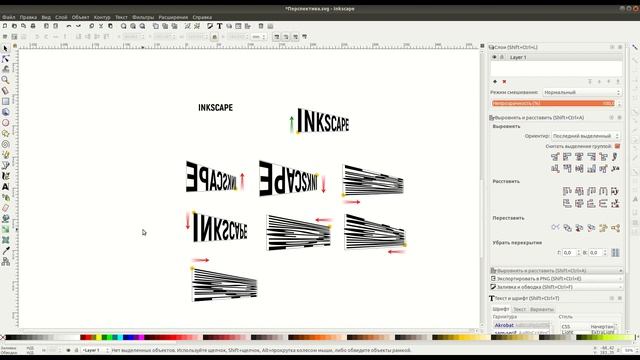This screenshot has height=360, width=640.
Task: Open Режим смешивания Нормальный dropdown
Action: [582, 92]
